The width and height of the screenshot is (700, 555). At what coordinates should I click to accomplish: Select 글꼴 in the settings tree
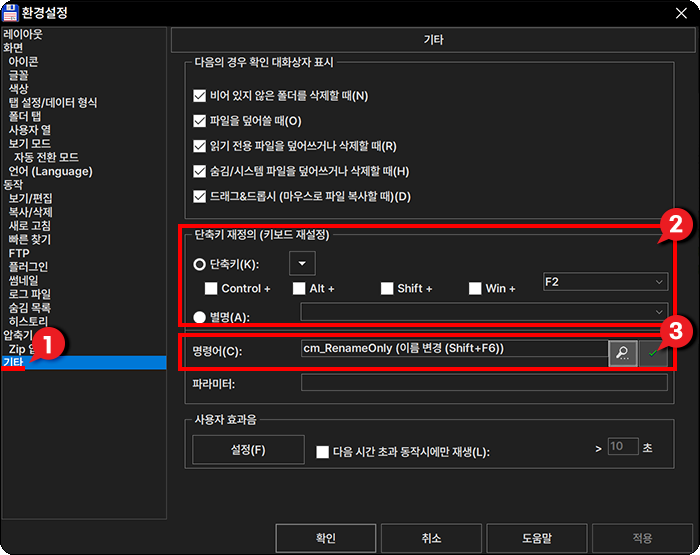(x=18, y=75)
